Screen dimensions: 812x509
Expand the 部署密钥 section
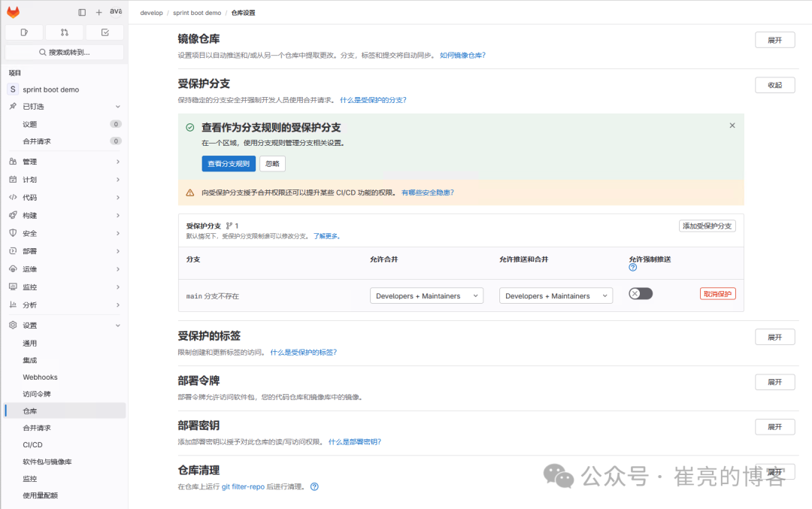[x=774, y=426]
